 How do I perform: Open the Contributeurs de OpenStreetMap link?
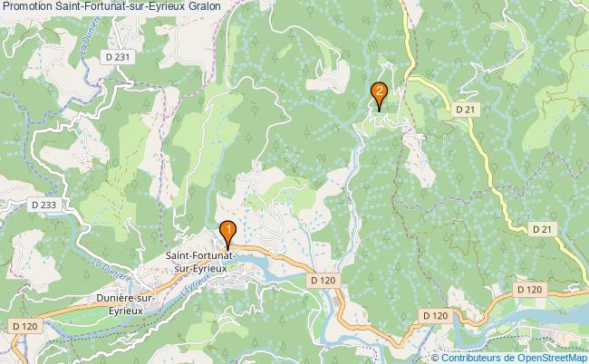tap(514, 358)
